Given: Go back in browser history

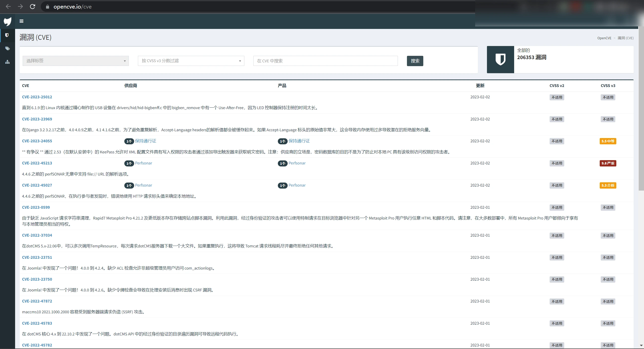Looking at the screenshot, I should coord(8,7).
